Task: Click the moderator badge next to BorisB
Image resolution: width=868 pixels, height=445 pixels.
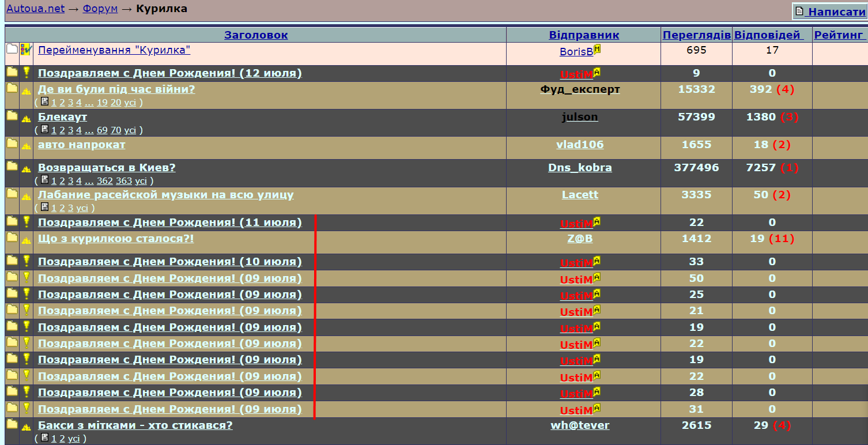Action: pos(597,50)
